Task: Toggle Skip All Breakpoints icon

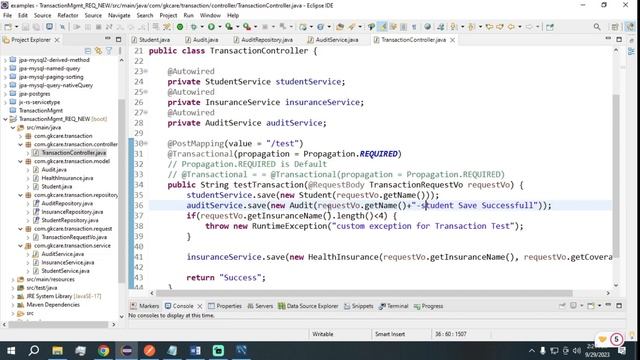Action: [x=62, y=27]
